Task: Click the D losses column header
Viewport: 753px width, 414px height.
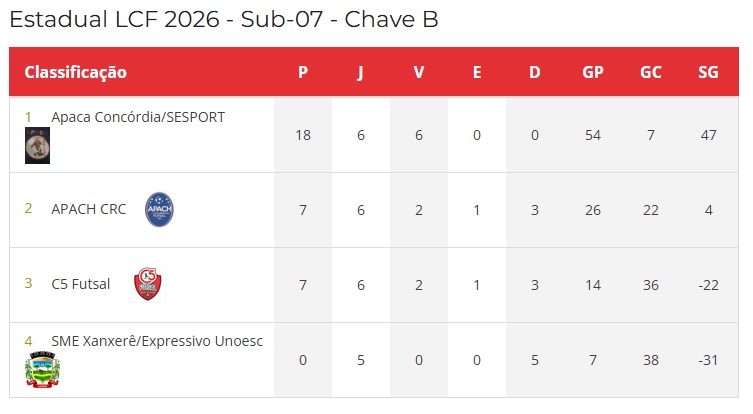Action: (535, 72)
